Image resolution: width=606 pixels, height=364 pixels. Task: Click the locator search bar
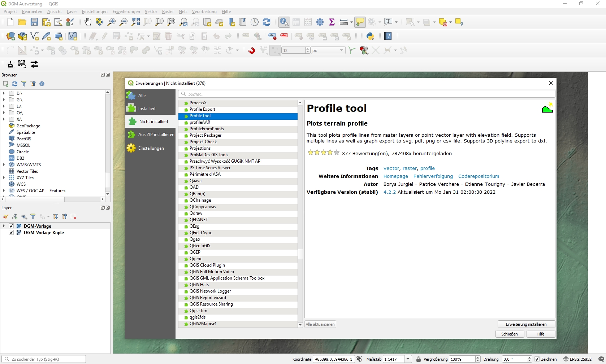pos(44,359)
